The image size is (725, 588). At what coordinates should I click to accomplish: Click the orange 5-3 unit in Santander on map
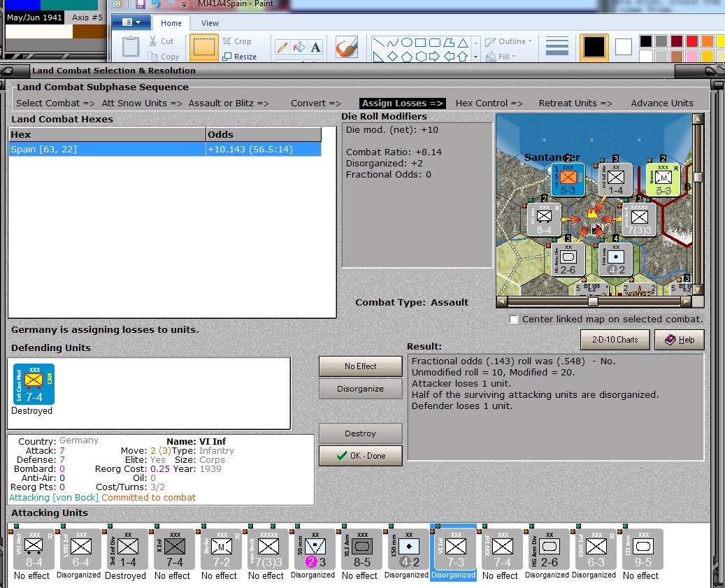[x=568, y=180]
